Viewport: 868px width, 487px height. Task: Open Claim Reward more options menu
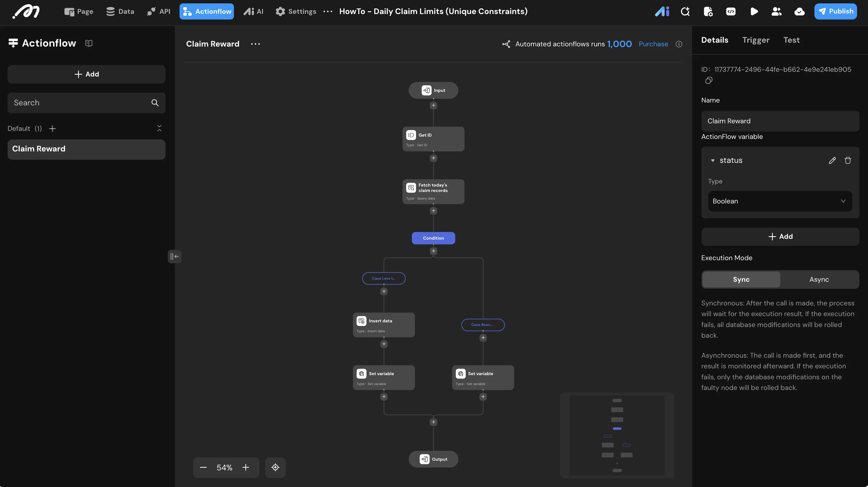tap(256, 44)
